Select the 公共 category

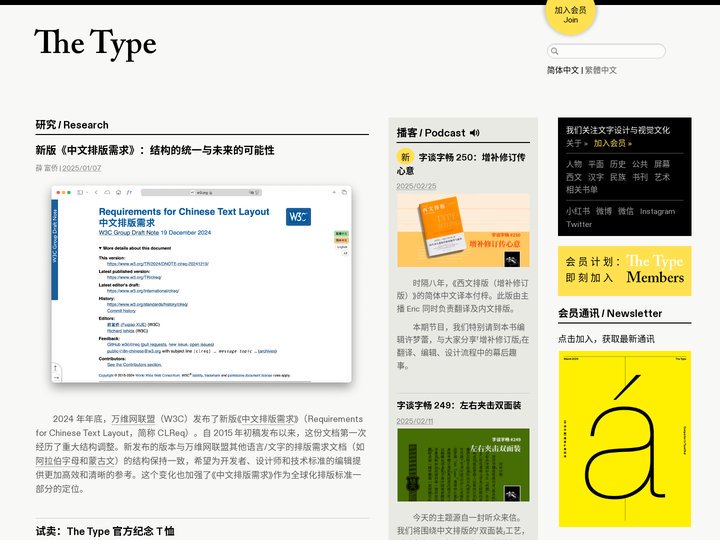[640, 164]
